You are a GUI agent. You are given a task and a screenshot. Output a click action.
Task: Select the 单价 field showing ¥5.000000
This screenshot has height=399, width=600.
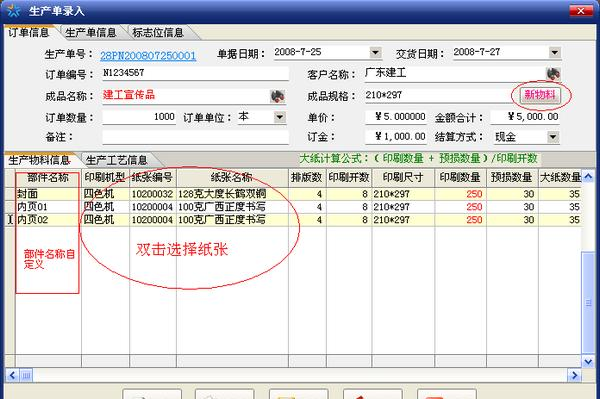(x=396, y=117)
